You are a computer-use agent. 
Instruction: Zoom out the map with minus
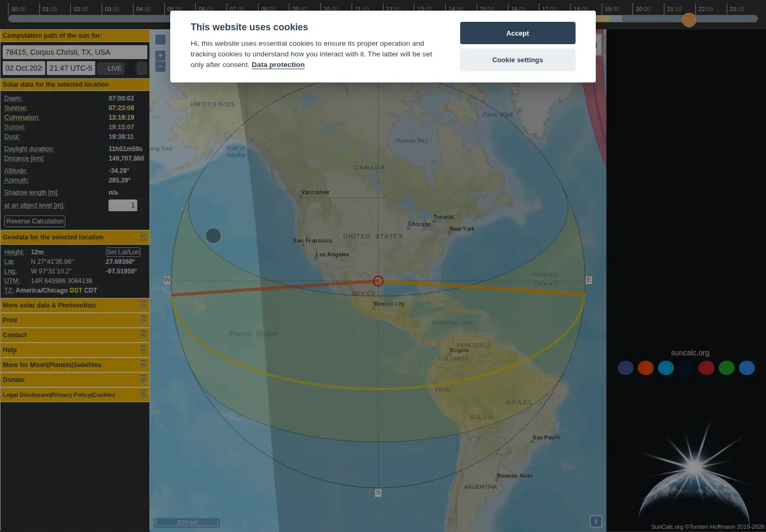[x=160, y=66]
